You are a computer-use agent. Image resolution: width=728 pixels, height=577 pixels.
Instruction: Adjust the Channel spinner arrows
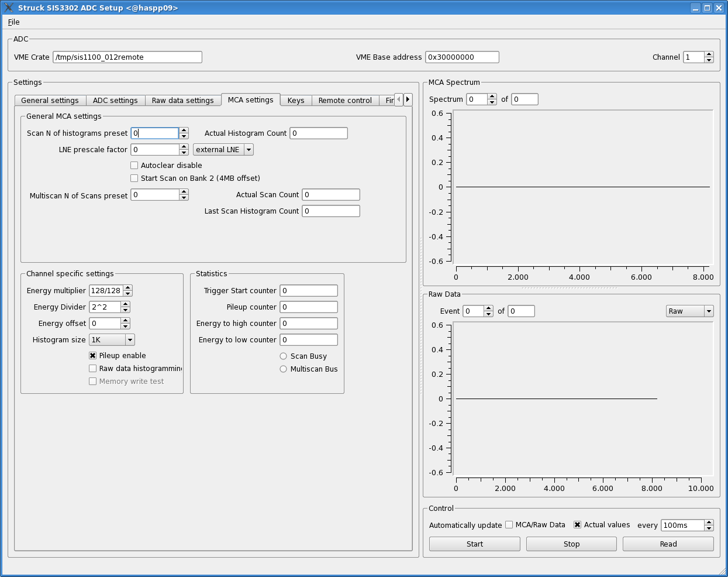[709, 57]
